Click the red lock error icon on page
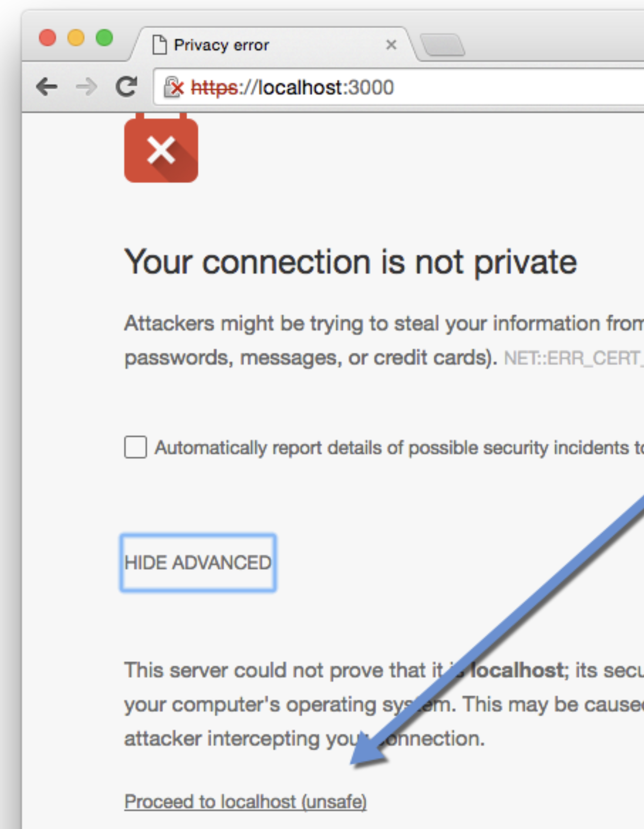Viewport: 644px width, 829px height. 161,149
